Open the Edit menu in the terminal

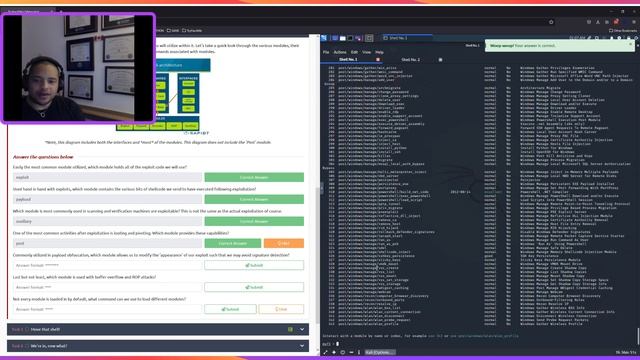click(x=354, y=52)
